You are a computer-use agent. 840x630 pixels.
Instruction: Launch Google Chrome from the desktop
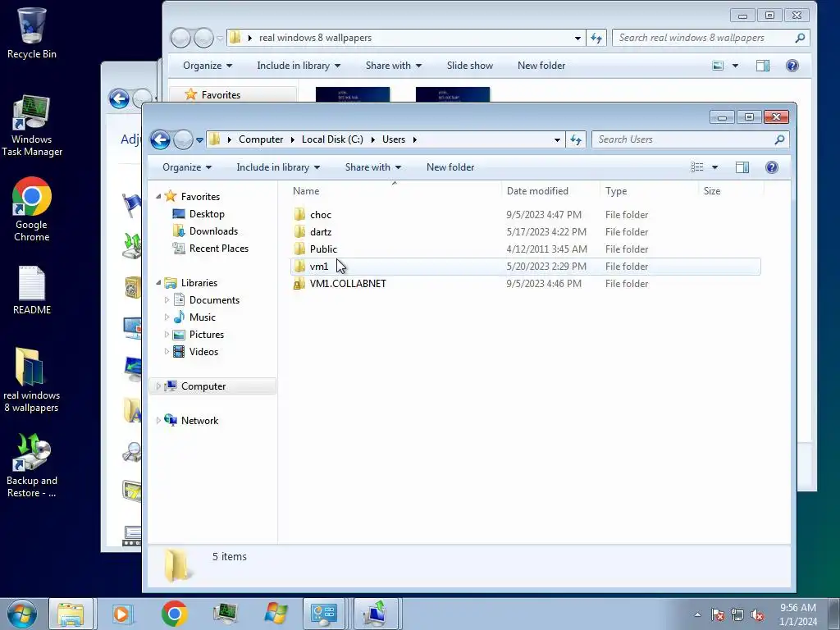(x=32, y=209)
